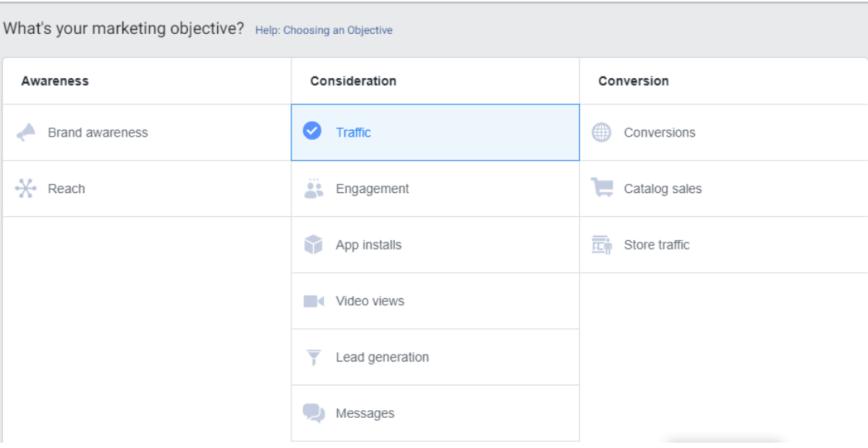Click the Video views camera icon

click(x=313, y=301)
